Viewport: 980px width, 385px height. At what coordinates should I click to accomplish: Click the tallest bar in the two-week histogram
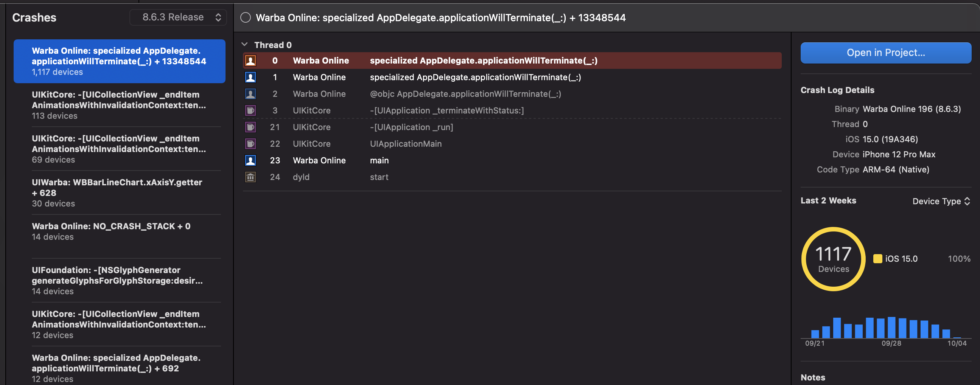point(891,327)
